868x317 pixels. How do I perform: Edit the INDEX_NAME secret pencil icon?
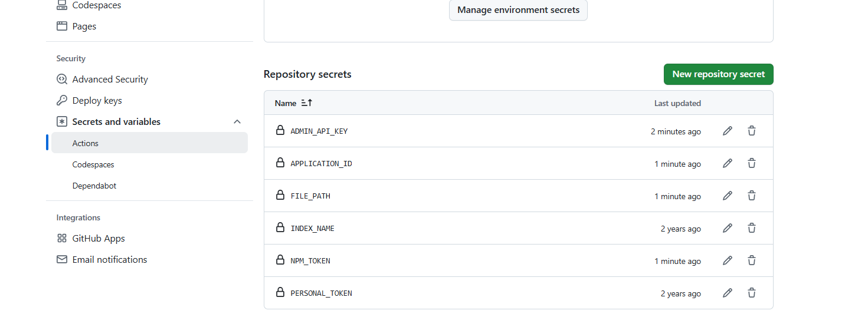(x=728, y=228)
